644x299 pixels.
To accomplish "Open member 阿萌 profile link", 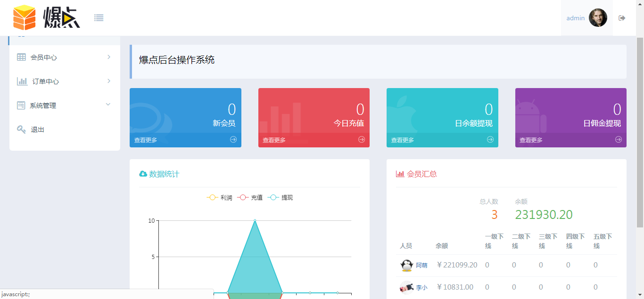I will point(421,266).
